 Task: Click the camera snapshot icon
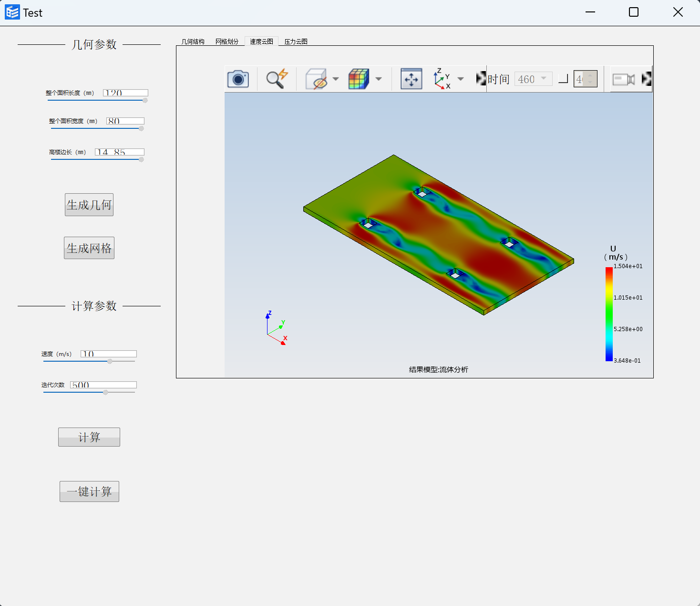238,79
